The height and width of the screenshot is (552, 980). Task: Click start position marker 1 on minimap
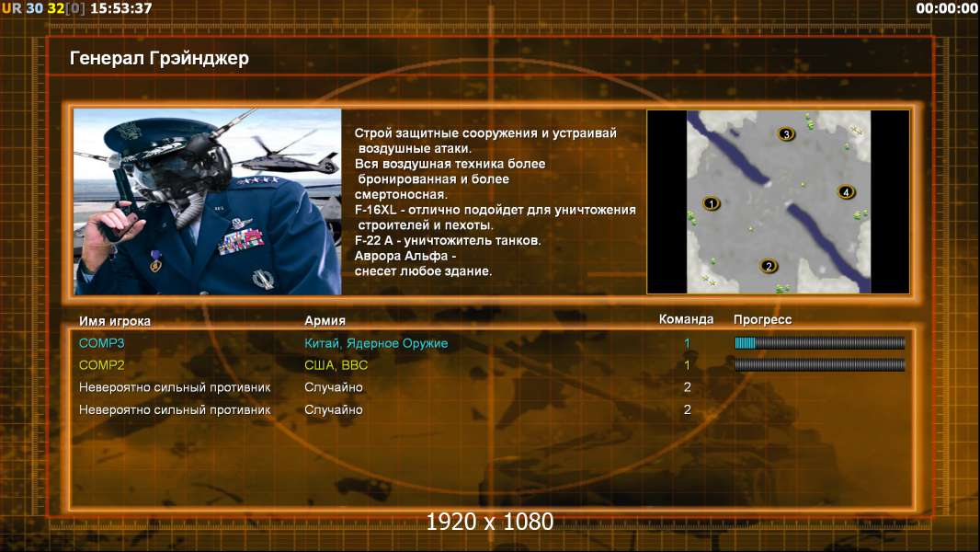(711, 203)
